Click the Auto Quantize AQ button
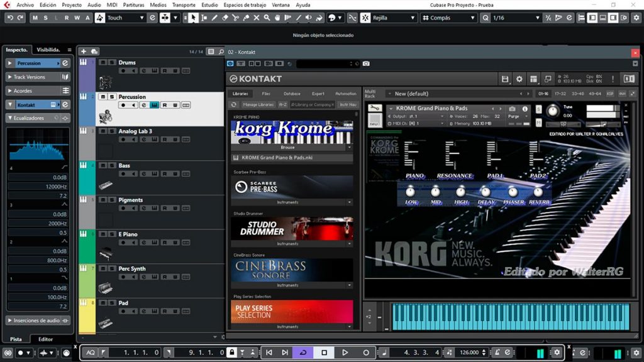 (91, 352)
